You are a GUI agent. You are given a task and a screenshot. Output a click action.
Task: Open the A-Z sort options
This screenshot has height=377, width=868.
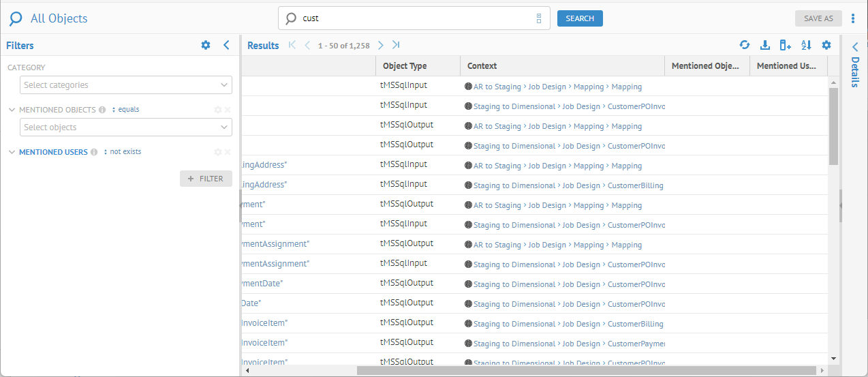coord(806,45)
